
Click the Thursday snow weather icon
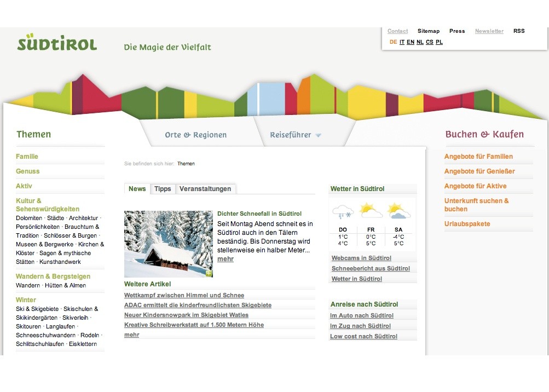tap(343, 211)
